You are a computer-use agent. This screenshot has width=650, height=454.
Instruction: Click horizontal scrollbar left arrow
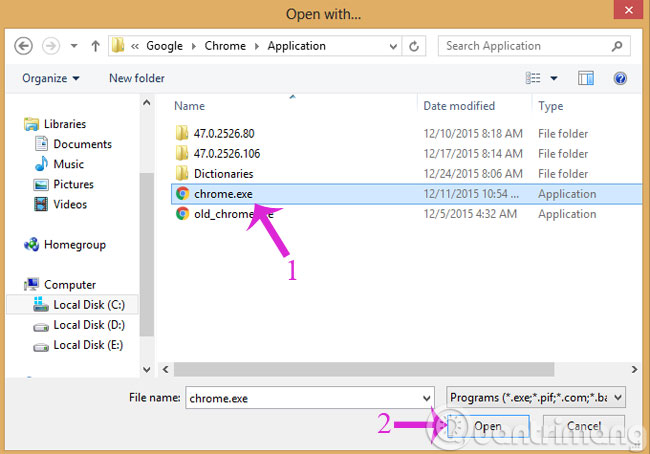pyautogui.click(x=165, y=369)
